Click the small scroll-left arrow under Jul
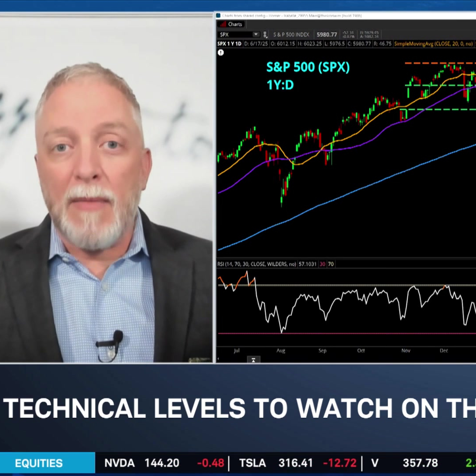Screen dimensions: 476x476 218,359
